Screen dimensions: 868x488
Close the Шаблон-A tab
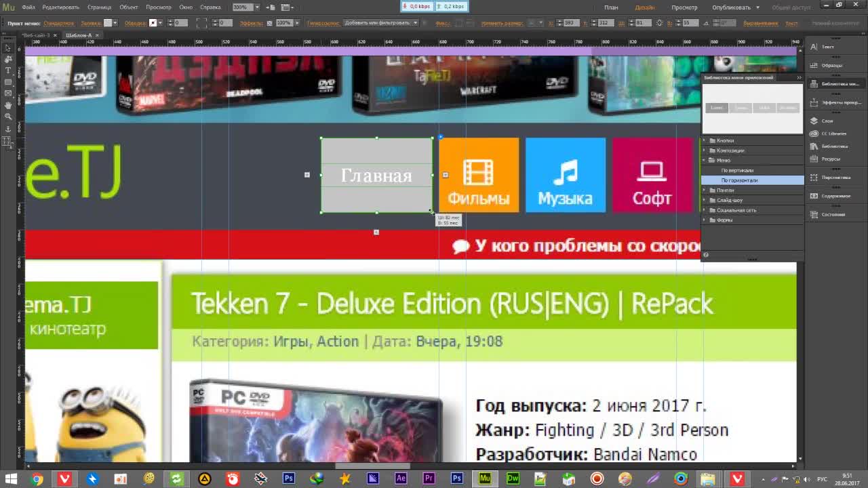pyautogui.click(x=97, y=35)
